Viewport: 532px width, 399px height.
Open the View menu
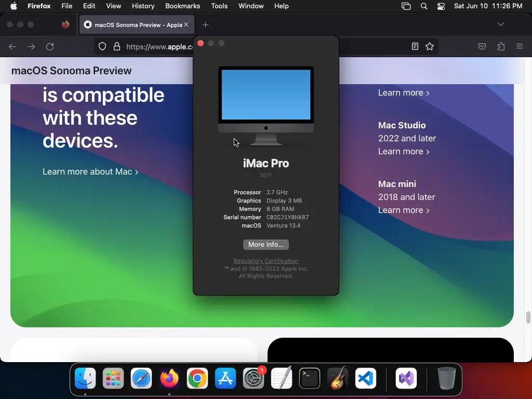114,6
